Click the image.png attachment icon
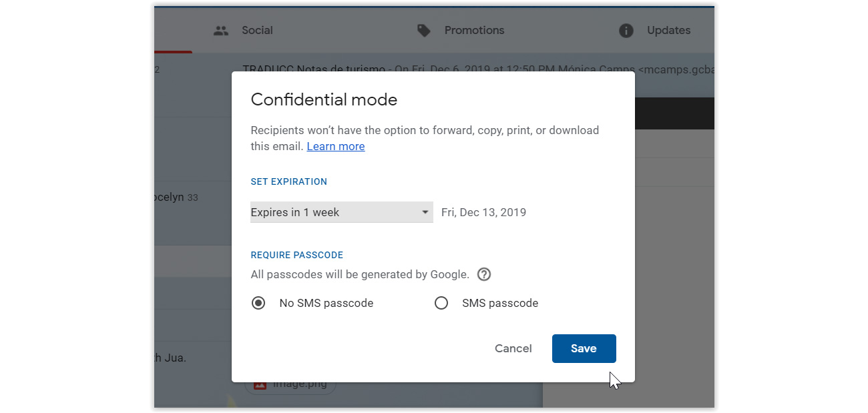Image resolution: width=868 pixels, height=413 pixels. click(260, 384)
